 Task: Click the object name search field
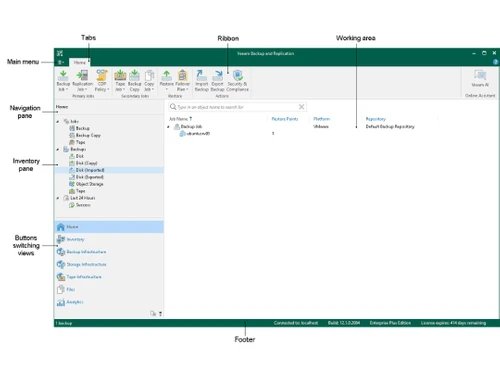pyautogui.click(x=237, y=107)
